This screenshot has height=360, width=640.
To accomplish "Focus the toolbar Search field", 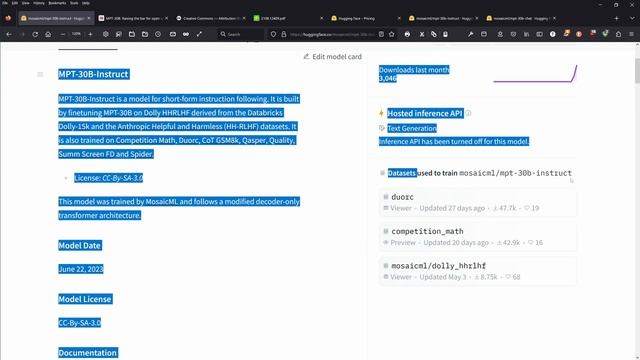I will 241,34.
